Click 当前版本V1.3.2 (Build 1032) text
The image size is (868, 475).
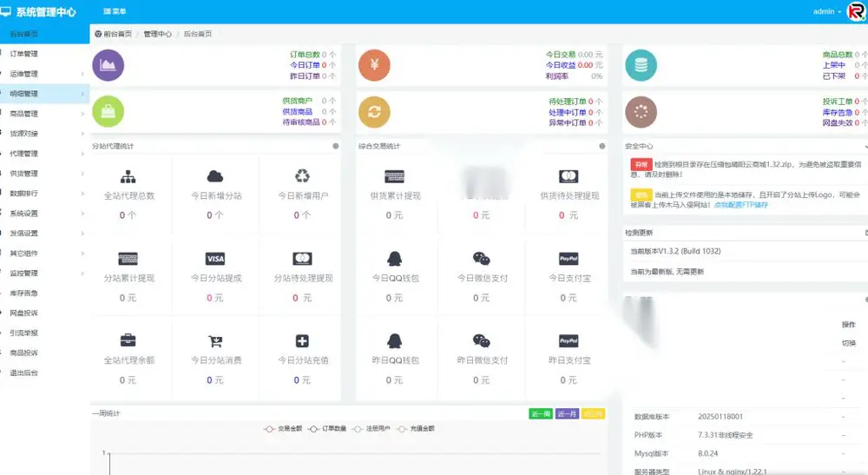coord(675,251)
